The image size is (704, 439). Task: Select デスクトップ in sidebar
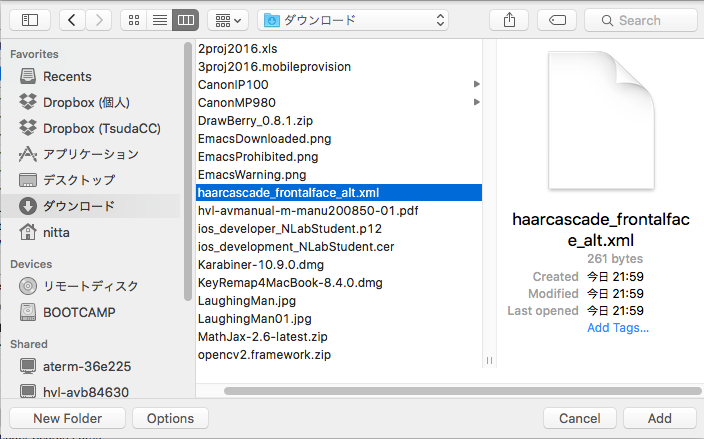(78, 180)
